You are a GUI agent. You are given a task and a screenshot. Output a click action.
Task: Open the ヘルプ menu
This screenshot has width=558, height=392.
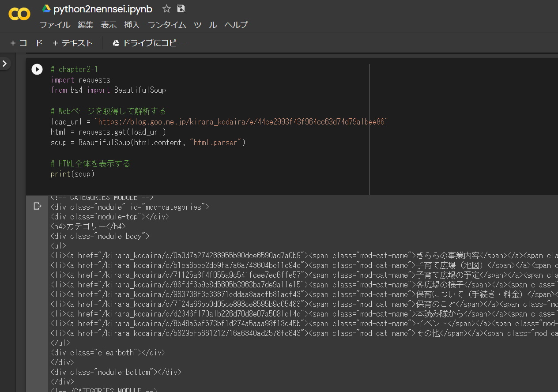[236, 25]
